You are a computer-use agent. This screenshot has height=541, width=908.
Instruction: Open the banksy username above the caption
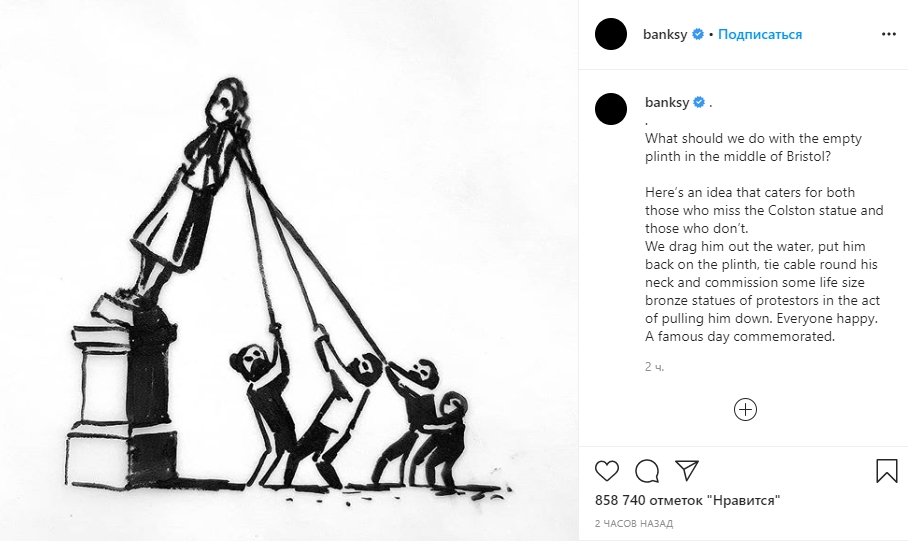pos(666,102)
